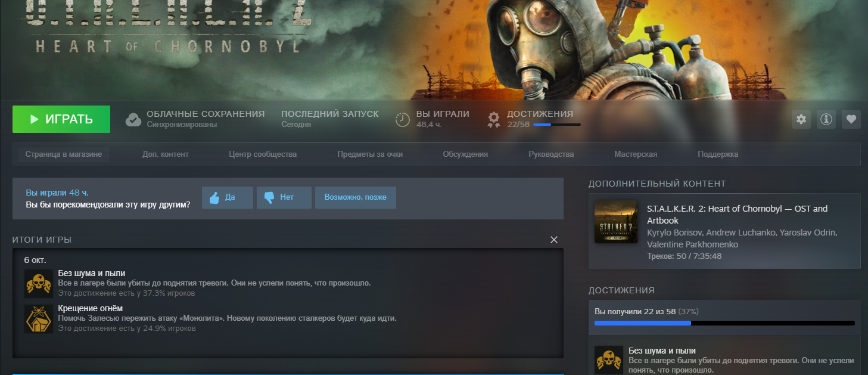Click Без шума и пыли title in summary
This screenshot has width=868, height=375.
click(x=92, y=273)
